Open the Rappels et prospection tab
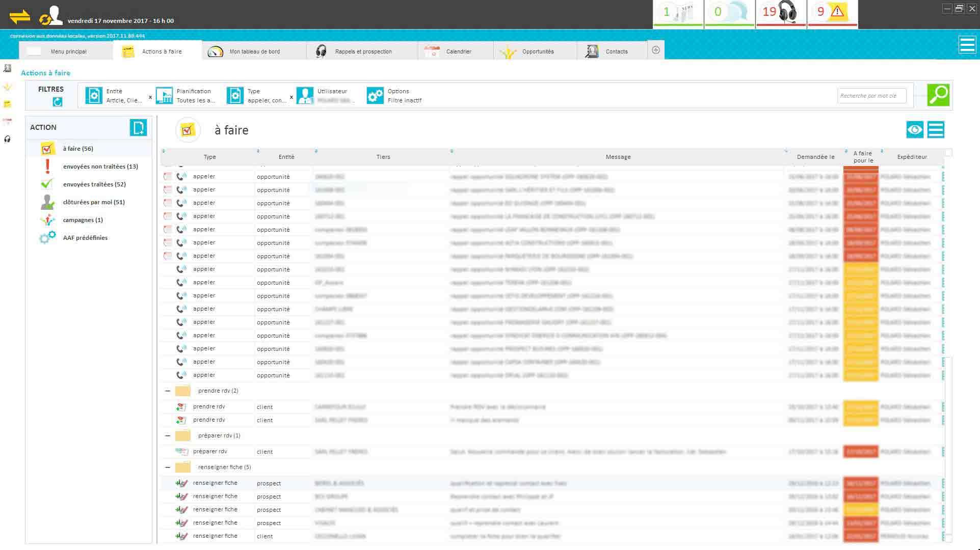 coord(363,51)
